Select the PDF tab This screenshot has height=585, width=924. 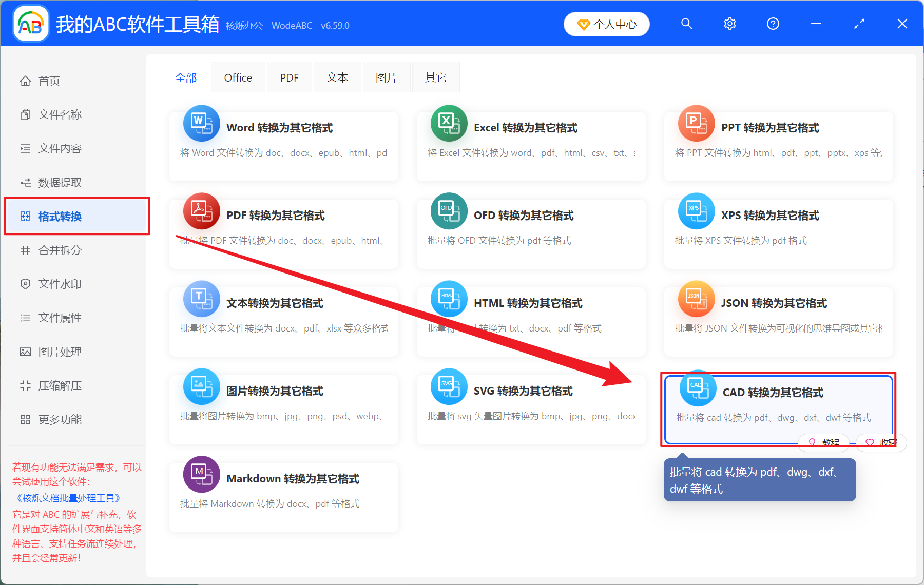(x=289, y=77)
